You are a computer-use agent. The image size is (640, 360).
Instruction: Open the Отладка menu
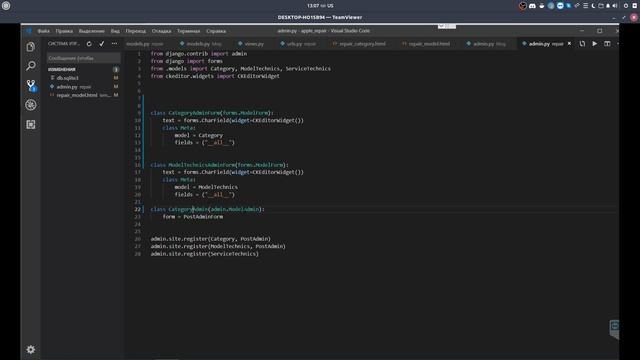161,31
